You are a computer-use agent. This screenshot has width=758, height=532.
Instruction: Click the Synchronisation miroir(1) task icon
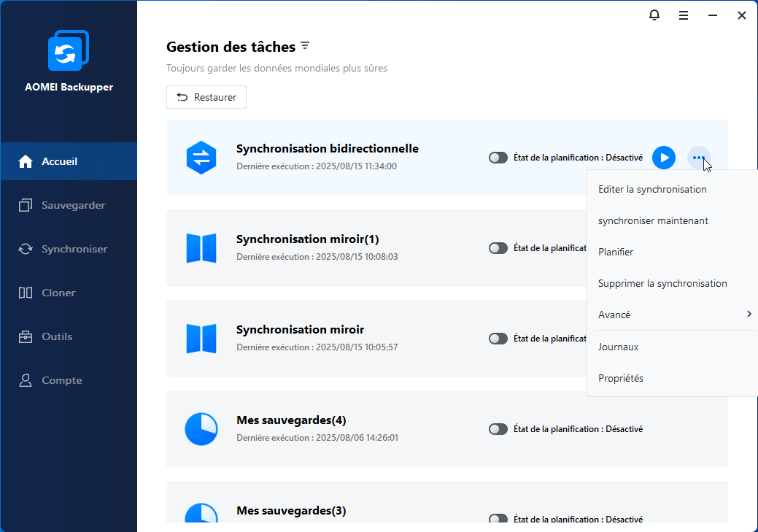coord(201,248)
